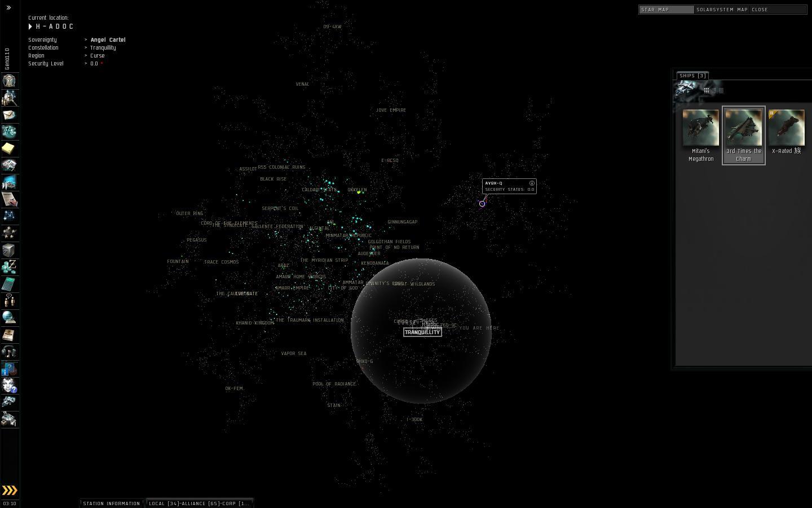Click the Ginnungagap region label
The width and height of the screenshot is (812, 508).
[x=403, y=222]
